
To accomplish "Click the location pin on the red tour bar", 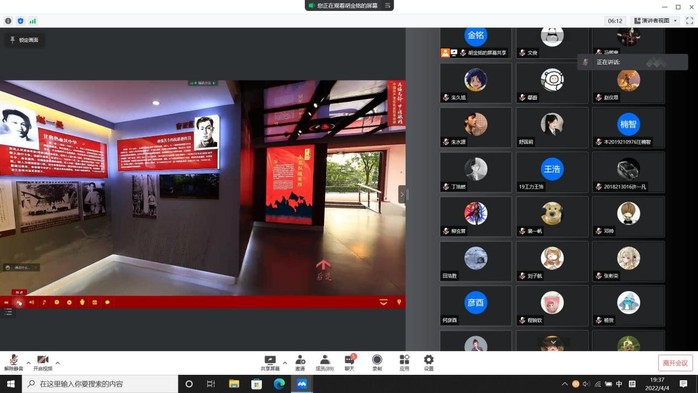I will click(x=399, y=302).
